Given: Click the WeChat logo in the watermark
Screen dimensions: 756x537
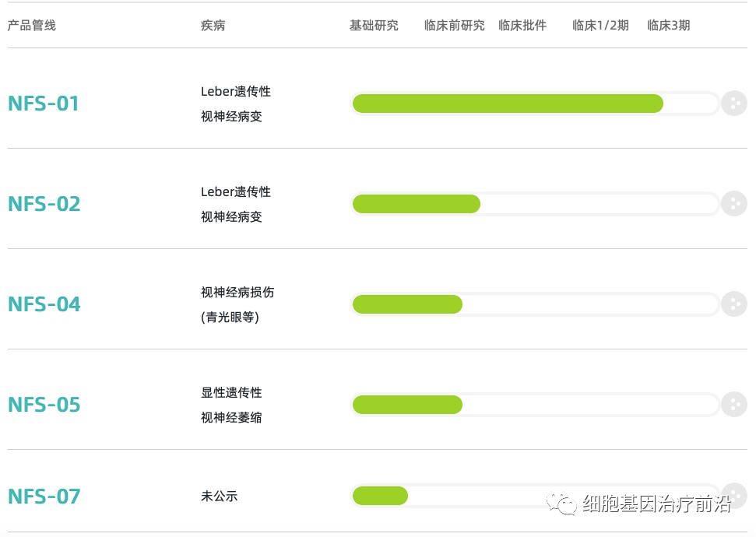Looking at the screenshot, I should point(562,503).
